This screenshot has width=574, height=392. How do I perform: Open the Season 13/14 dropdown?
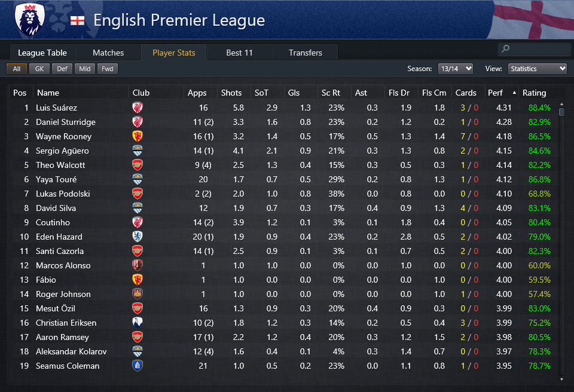tap(456, 69)
